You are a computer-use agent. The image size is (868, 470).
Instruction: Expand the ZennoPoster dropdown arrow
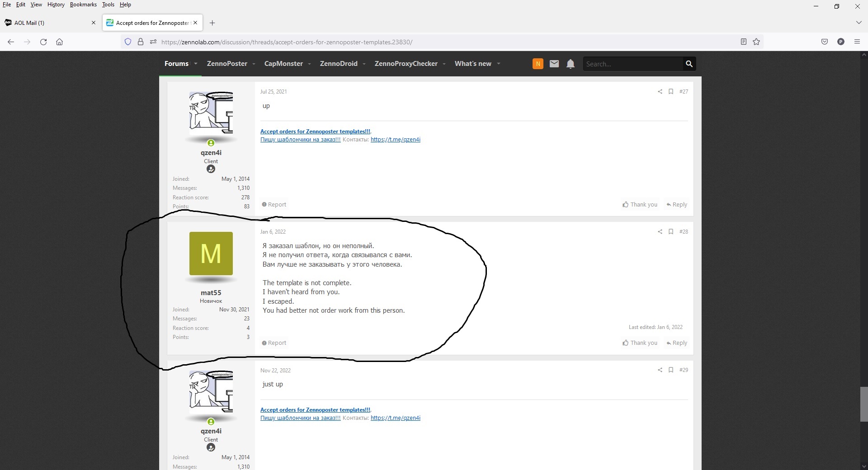(254, 64)
